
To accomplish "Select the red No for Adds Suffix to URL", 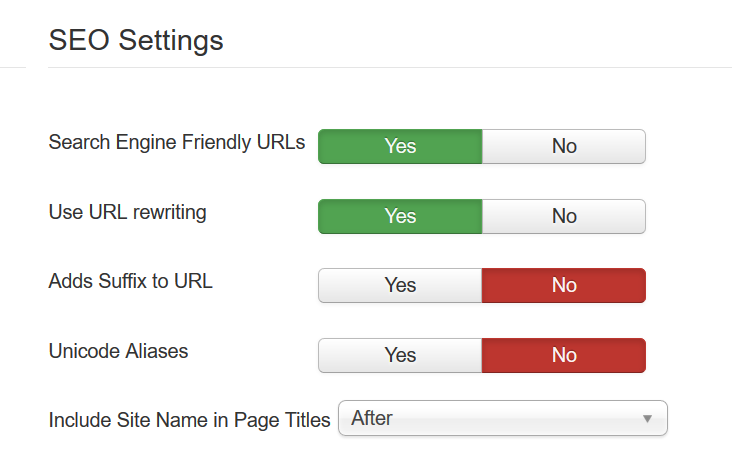I will [x=564, y=285].
